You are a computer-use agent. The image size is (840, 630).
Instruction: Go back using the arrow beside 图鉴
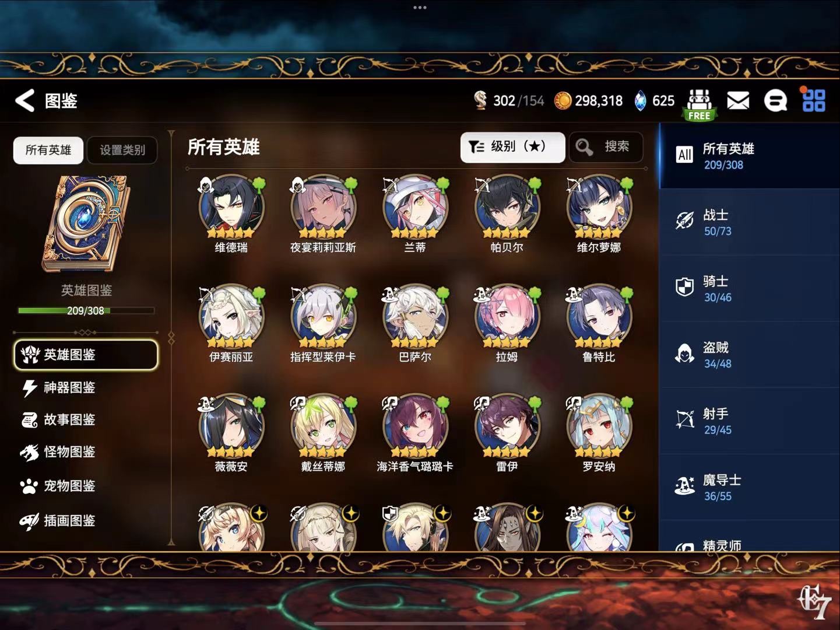(x=25, y=100)
